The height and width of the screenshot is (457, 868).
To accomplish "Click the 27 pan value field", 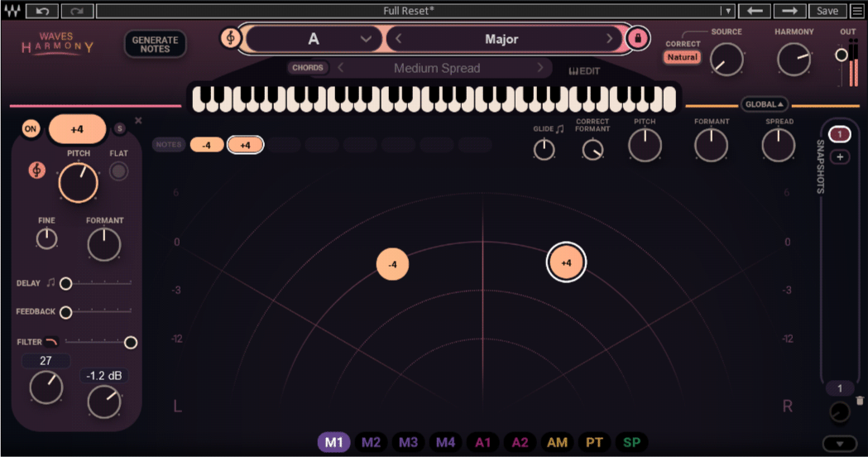I will [x=46, y=361].
